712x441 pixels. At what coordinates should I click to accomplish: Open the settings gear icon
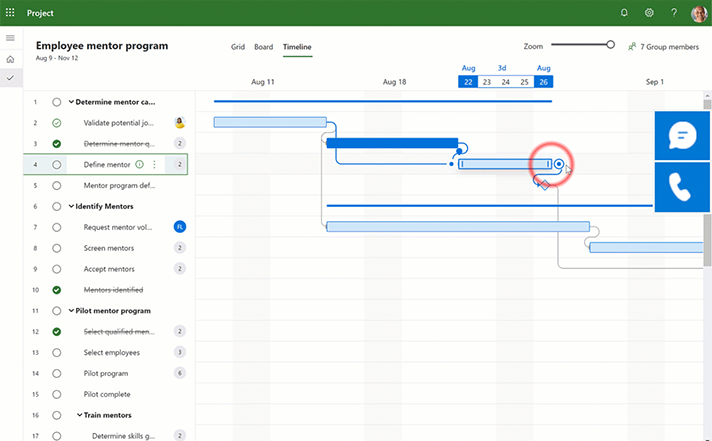point(649,13)
